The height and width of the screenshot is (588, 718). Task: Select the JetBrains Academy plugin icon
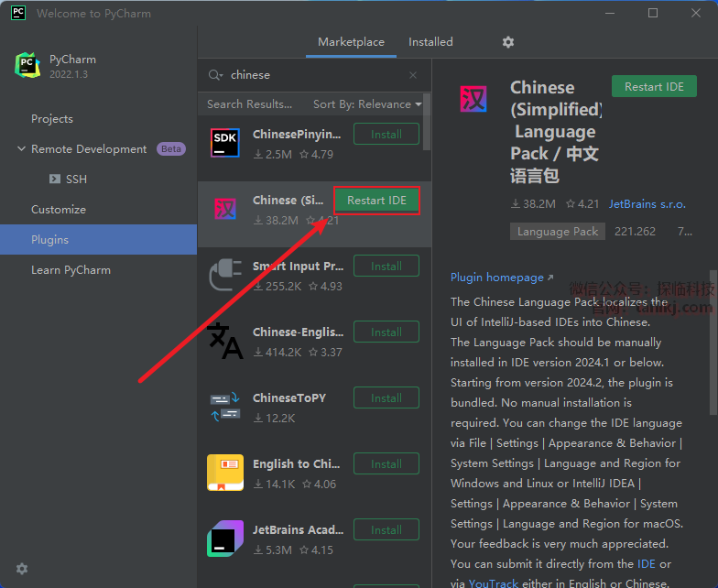pos(225,539)
